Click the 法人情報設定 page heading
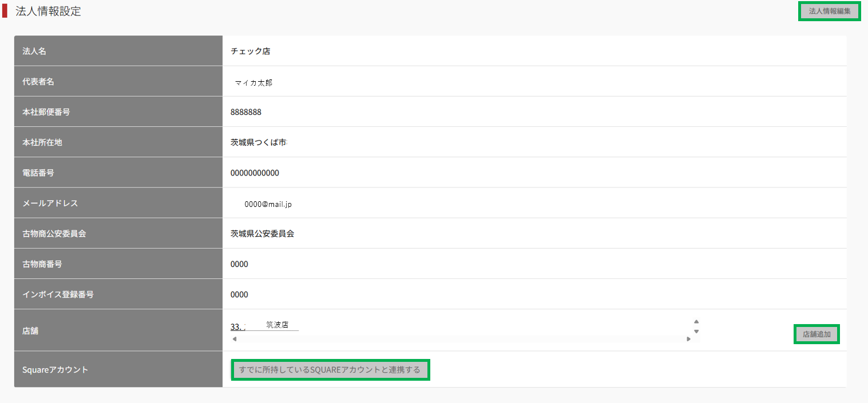This screenshot has width=868, height=403. 48,11
